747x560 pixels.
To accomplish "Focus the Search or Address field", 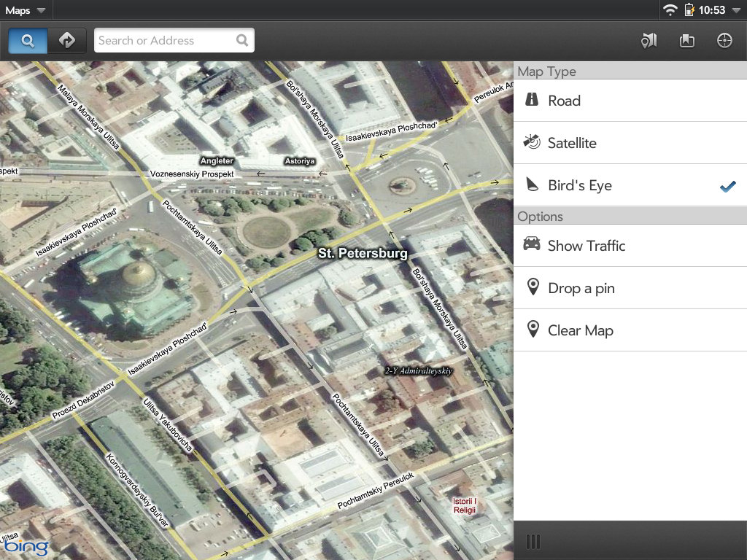I will 165,41.
